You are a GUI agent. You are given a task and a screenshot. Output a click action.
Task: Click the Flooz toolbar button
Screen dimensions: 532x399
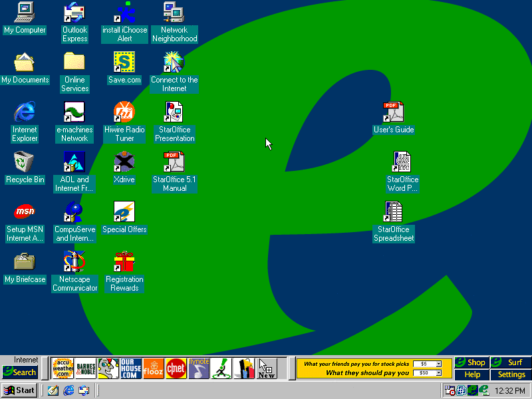tap(153, 368)
